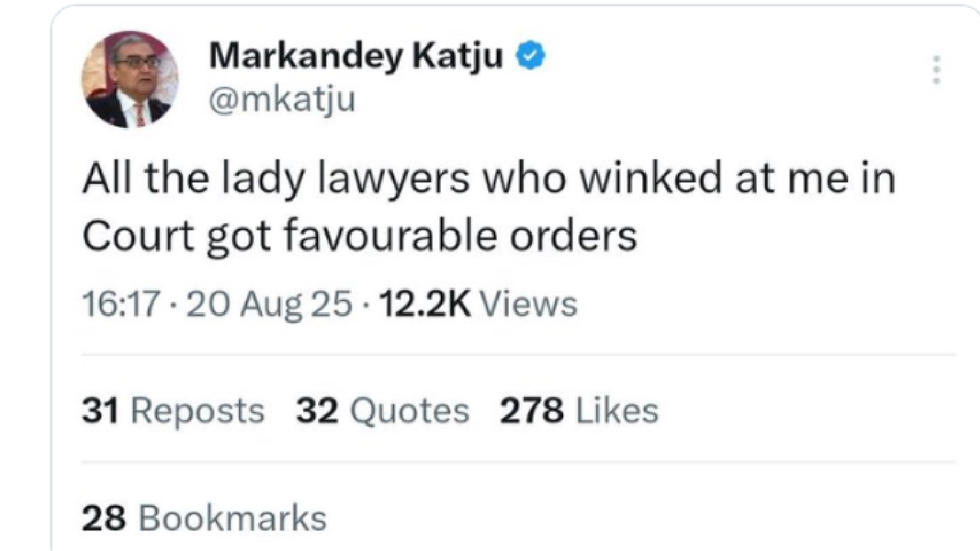
Task: Click the 16:17 post timestamp
Action: (x=120, y=304)
